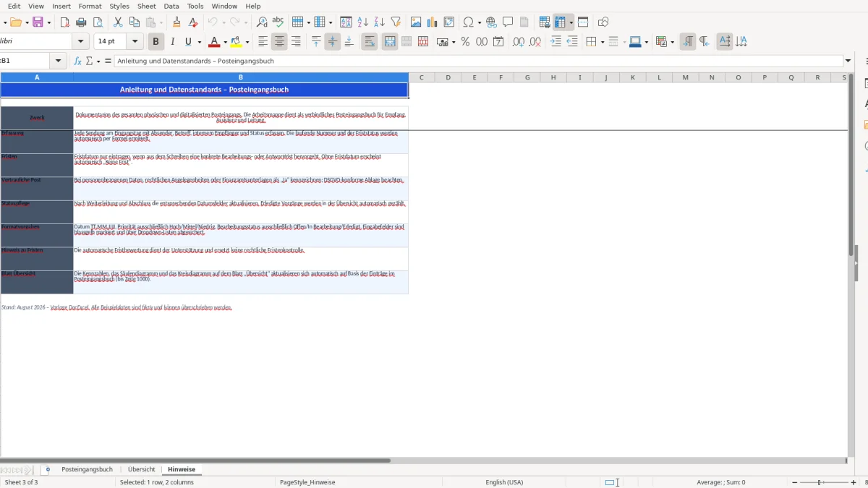Click the formula equals sign button
The image size is (868, 488).
[108, 61]
